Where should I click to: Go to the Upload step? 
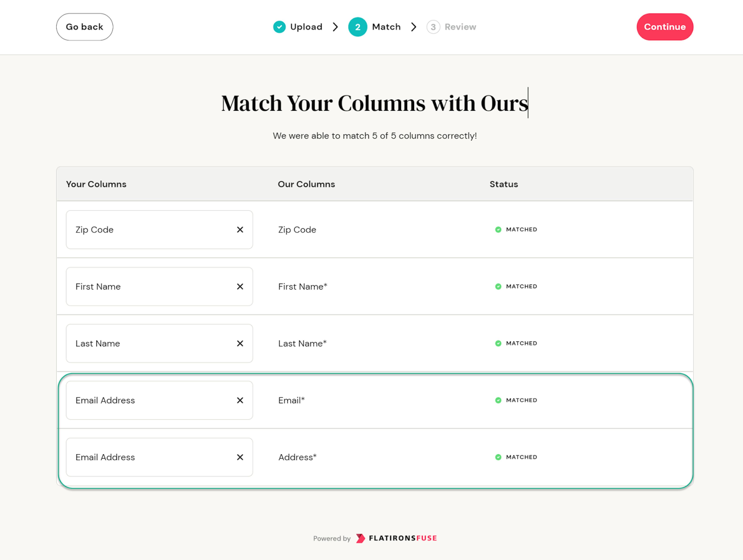click(x=306, y=27)
